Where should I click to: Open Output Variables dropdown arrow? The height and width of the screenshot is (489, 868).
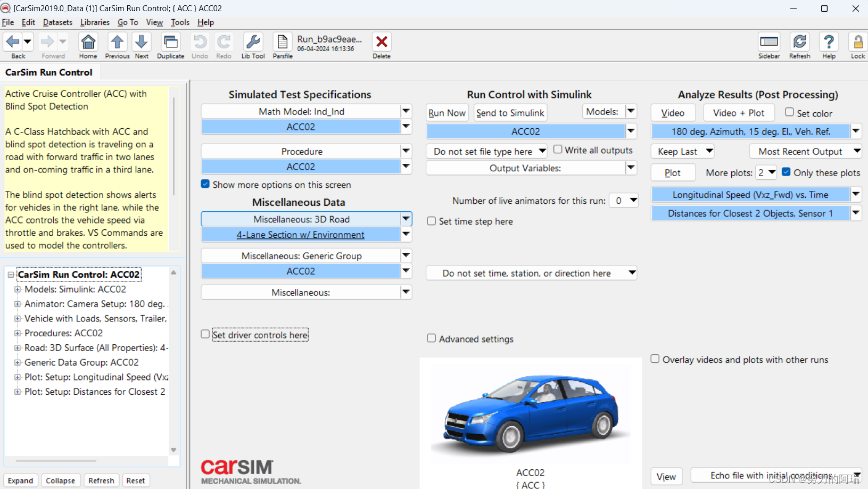(631, 168)
